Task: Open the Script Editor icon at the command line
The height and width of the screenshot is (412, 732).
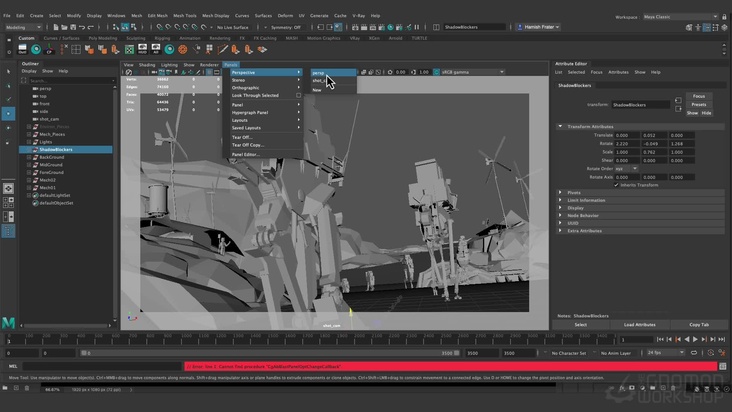Action: [x=723, y=366]
